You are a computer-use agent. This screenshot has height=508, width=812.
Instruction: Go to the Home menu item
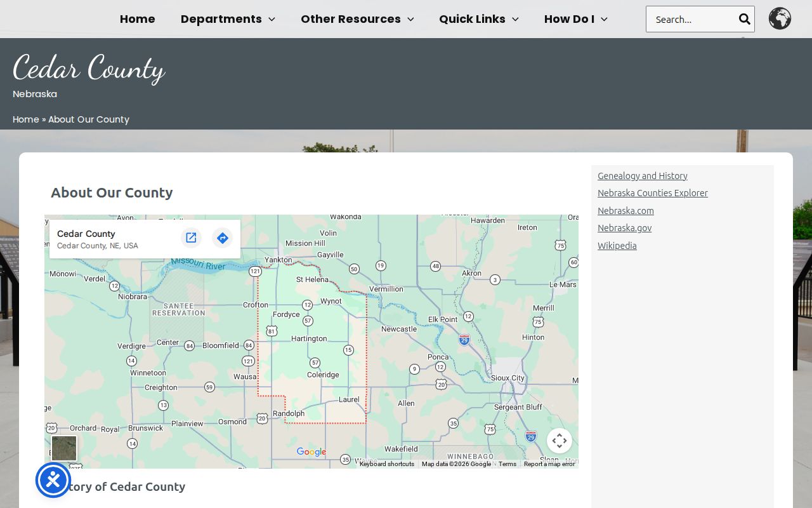138,19
